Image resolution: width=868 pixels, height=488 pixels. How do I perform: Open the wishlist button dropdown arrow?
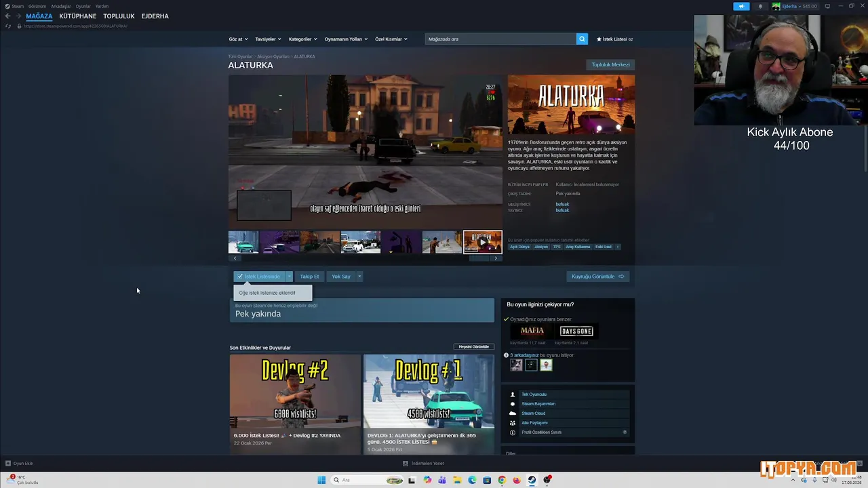coord(289,277)
